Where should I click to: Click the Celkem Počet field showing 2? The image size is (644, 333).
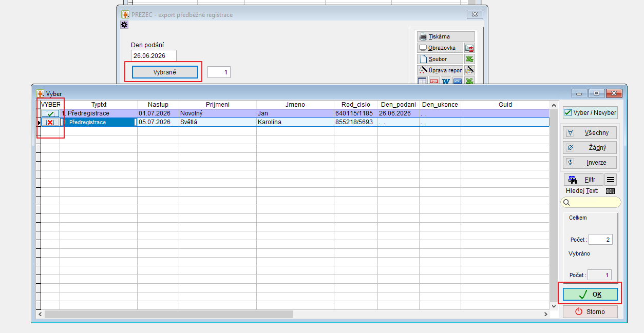click(x=600, y=240)
